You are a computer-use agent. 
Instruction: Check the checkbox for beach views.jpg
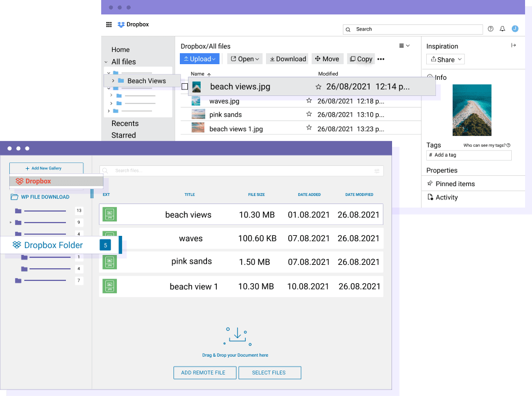(184, 86)
